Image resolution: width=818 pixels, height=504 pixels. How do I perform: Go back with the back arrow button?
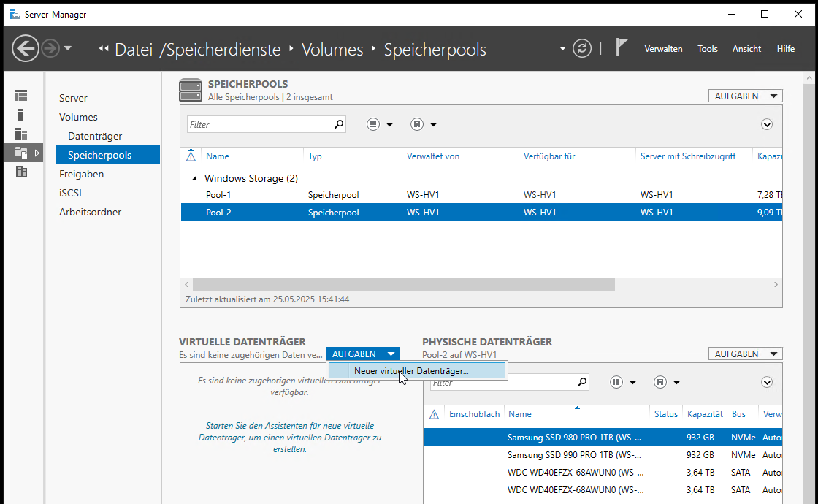tap(25, 48)
